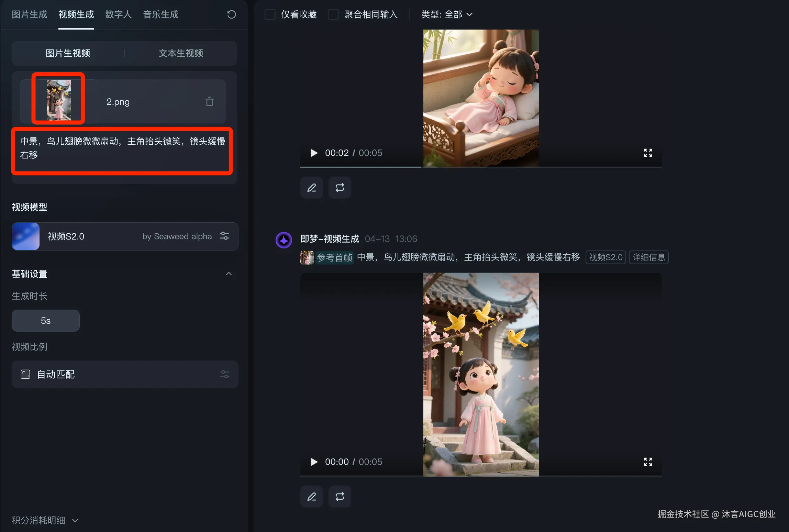Image resolution: width=789 pixels, height=532 pixels.
Task: Open settings sliders for 视频S2.0 model
Action: pos(224,236)
